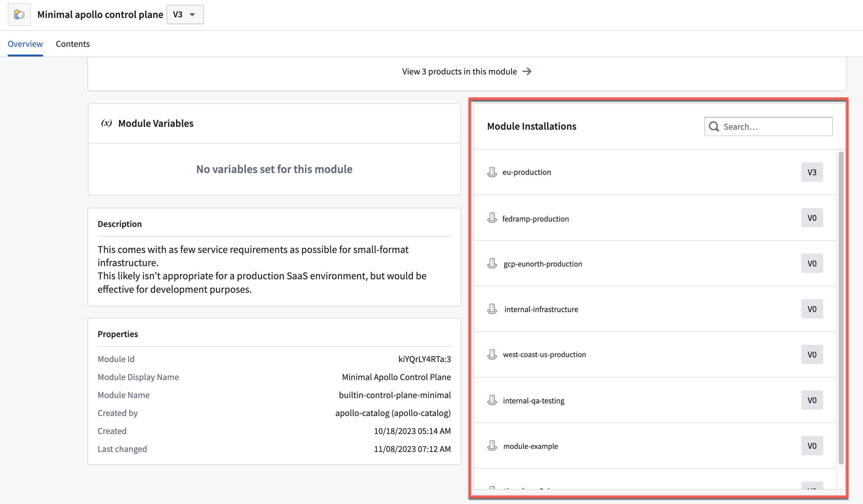Click the Minimal apollo control plane title

100,14
